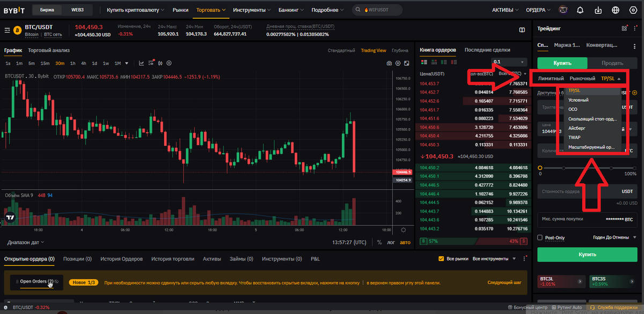
Task: Click the Bybit logo
Action: [14, 10]
